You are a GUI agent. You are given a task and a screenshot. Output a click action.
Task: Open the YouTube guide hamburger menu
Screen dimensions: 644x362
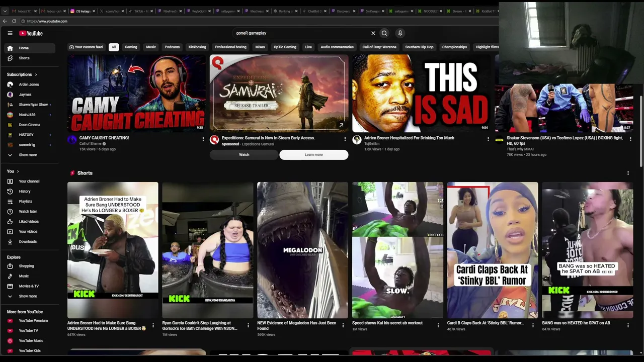click(10, 33)
